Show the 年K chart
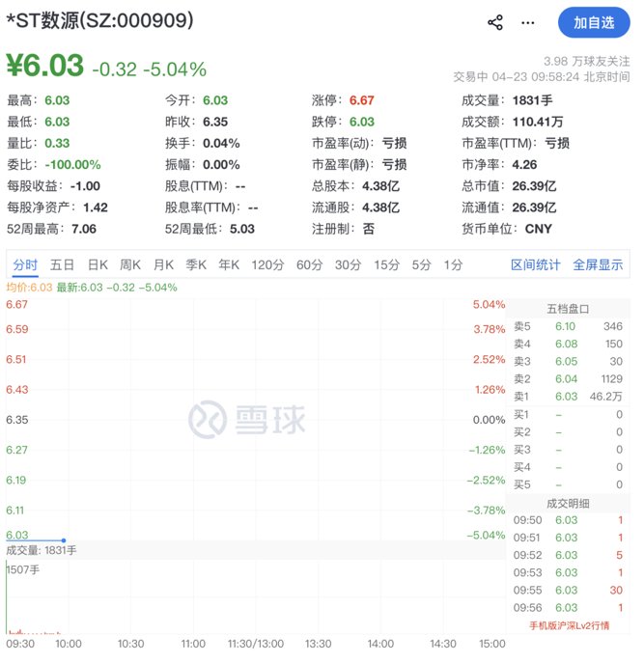Image resolution: width=644 pixels, height=663 pixels. [229, 264]
